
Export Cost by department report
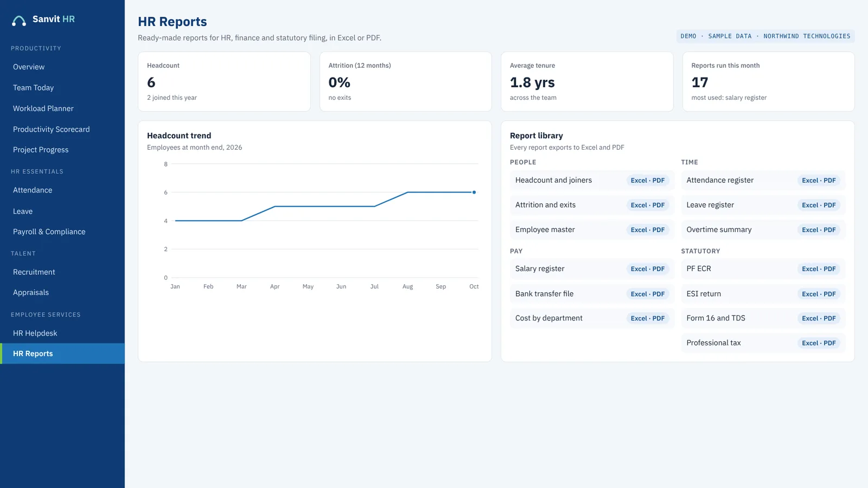point(648,318)
